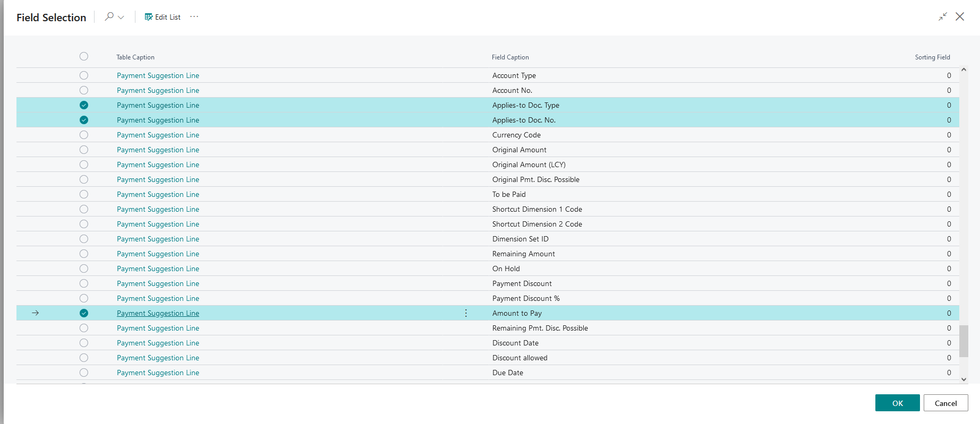Click the search magnifier icon
980x424 pixels.
pos(109,16)
